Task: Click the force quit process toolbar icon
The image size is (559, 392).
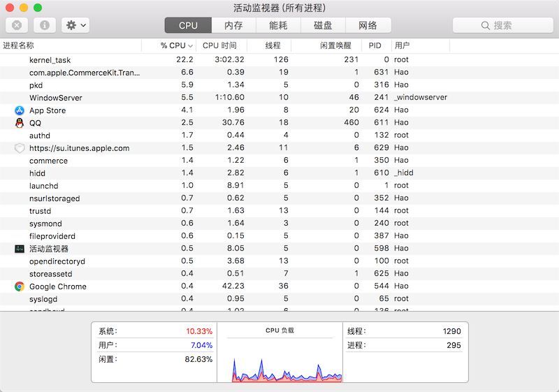Action: tap(17, 25)
